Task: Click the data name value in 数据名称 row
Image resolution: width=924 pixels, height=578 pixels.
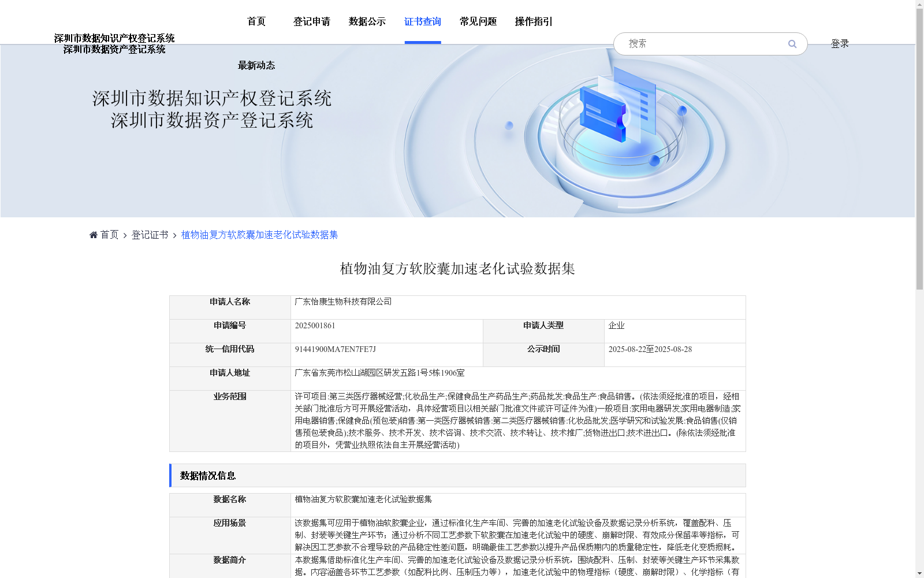Action: coord(363,499)
